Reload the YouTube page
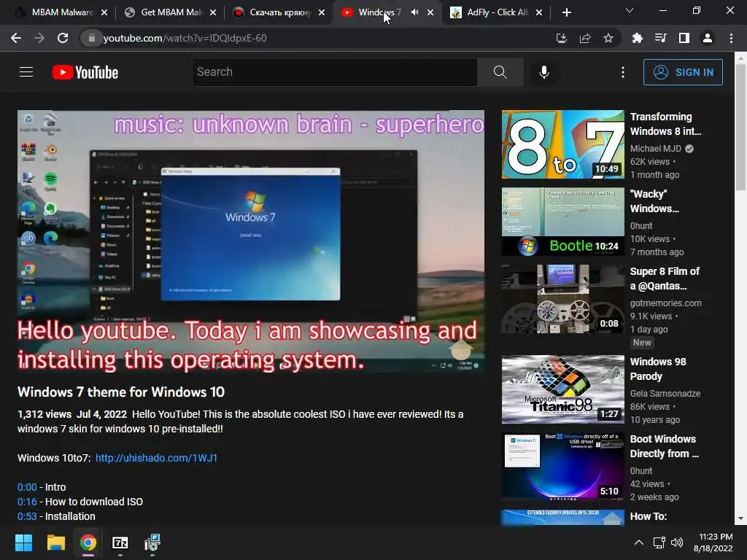The width and height of the screenshot is (747, 560). pos(63,38)
